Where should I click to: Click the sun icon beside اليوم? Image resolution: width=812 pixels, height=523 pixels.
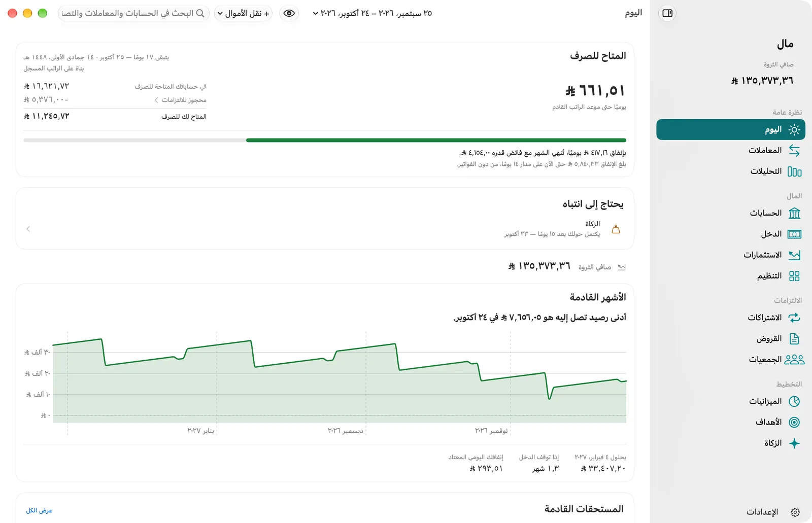click(x=794, y=130)
